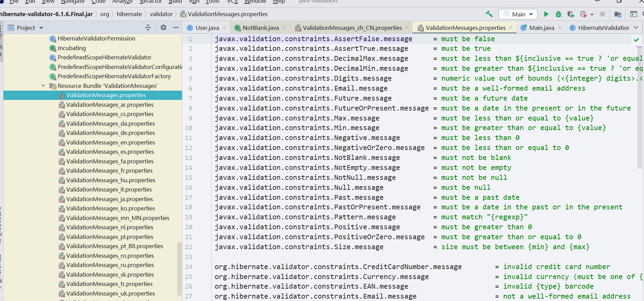Screen dimensions: 644x301
Task: Switch to the ValidationMessages_zh_CN.properties tab
Action: tap(352, 28)
